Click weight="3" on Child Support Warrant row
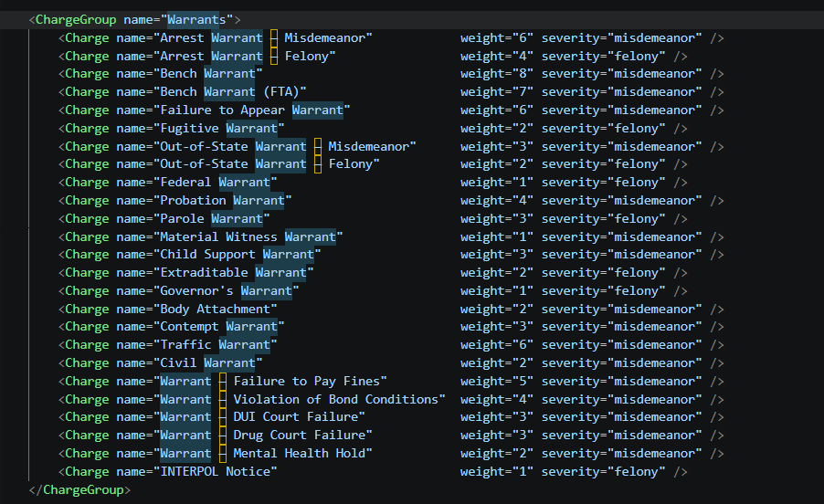The height and width of the screenshot is (504, 824). pyautogui.click(x=497, y=255)
